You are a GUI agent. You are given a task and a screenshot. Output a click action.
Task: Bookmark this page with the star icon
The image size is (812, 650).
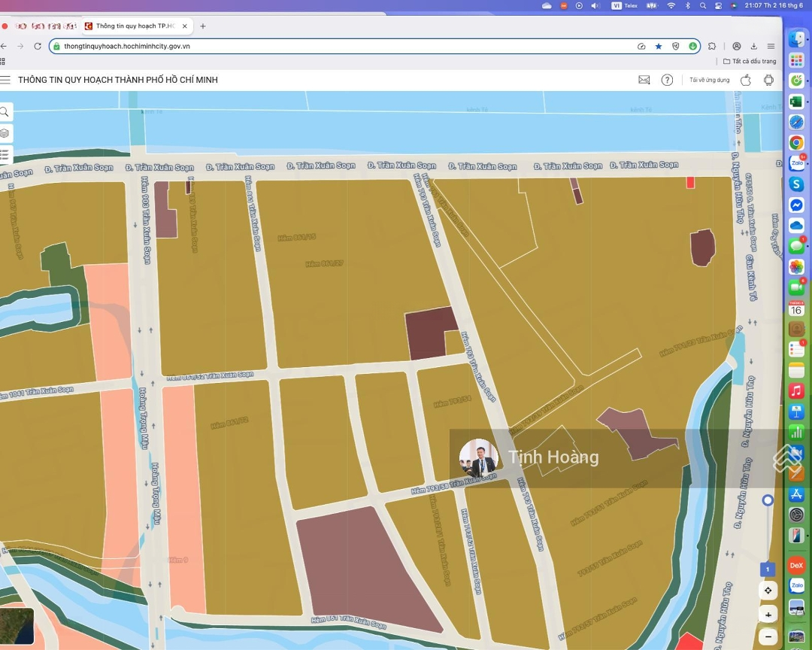point(659,46)
